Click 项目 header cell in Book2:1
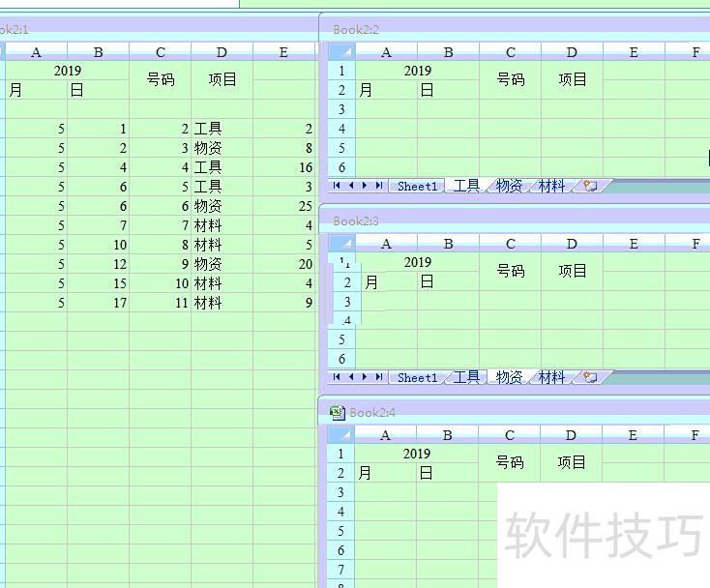Image resolution: width=710 pixels, height=588 pixels. [222, 80]
